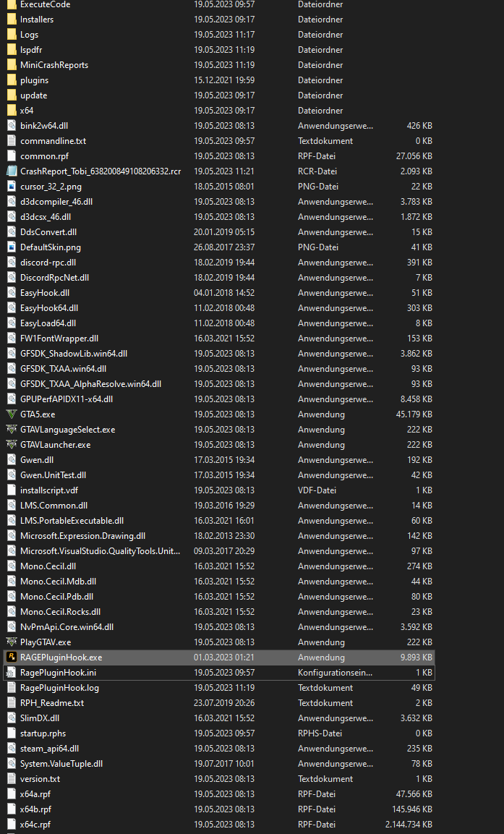Select the d3dcsx_46.dll file name
The image size is (504, 834).
[x=46, y=217]
